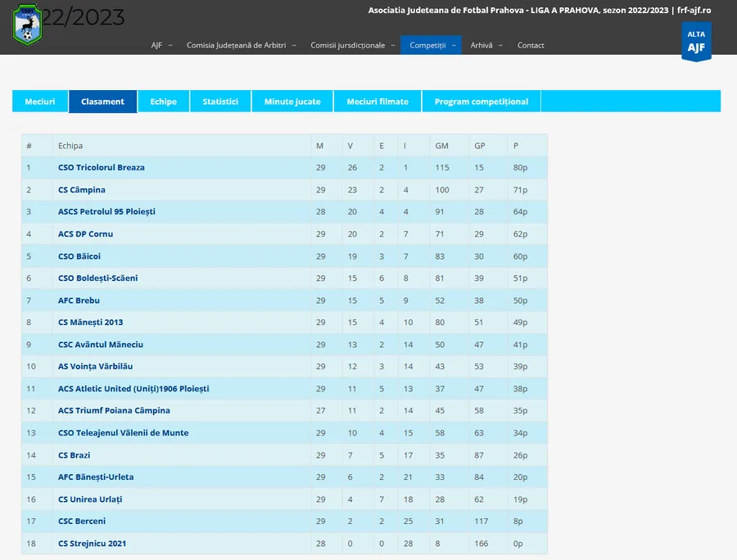Viewport: 737px width, 560px height.
Task: Open the Echipe tab
Action: pyautogui.click(x=163, y=102)
